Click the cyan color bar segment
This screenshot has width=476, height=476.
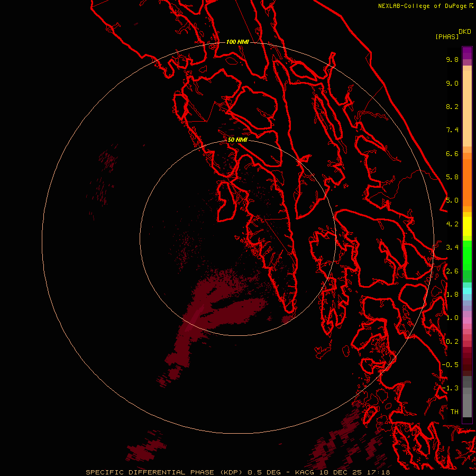[x=467, y=291]
